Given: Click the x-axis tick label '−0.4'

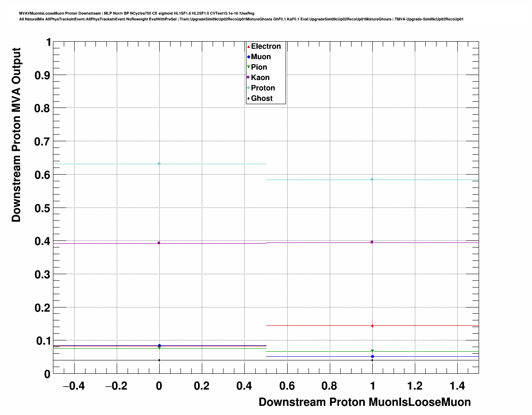Looking at the screenshot, I should tap(74, 386).
